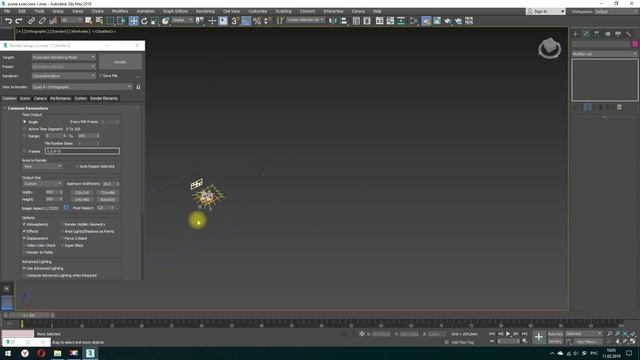Open the Rendered Frame Window icon

point(437,21)
